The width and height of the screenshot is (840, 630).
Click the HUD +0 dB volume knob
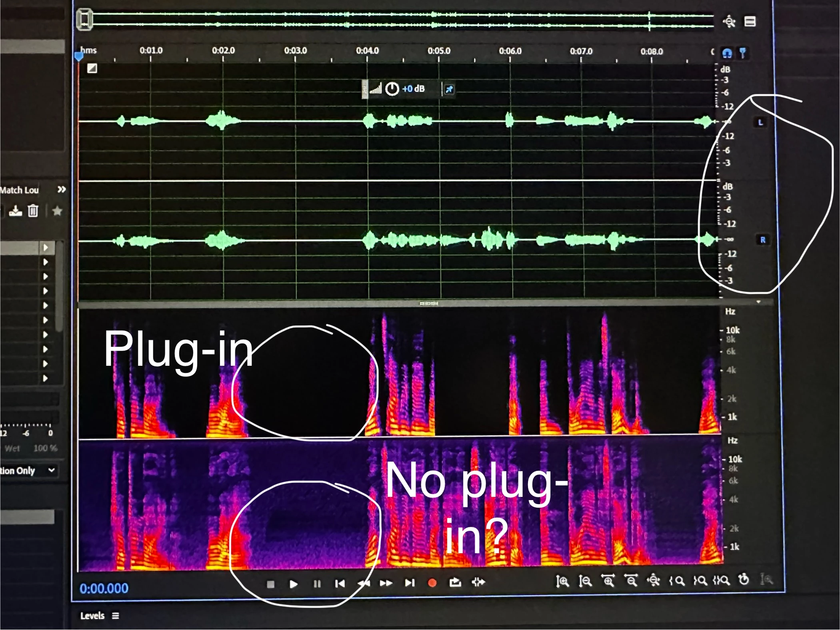(392, 89)
